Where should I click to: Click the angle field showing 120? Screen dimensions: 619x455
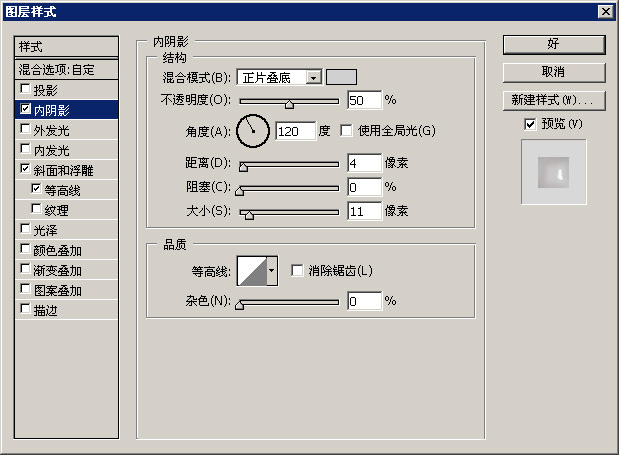click(296, 131)
